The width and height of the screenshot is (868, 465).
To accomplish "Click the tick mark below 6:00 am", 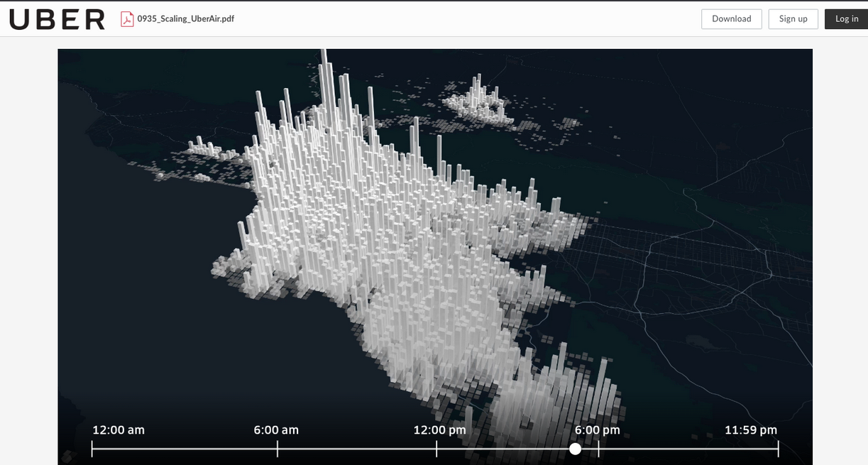I will click(x=278, y=449).
